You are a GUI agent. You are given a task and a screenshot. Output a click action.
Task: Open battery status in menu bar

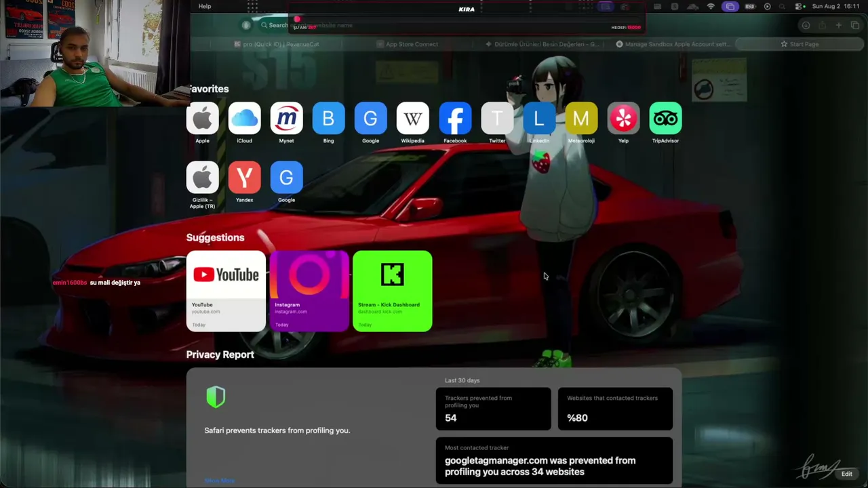coord(750,6)
